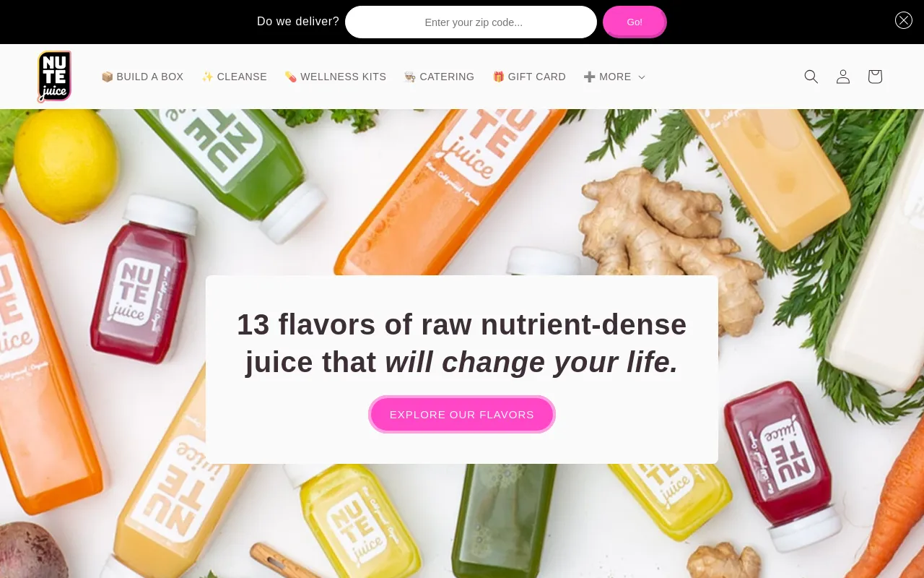Open the MORE navigation dropdown label
The image size is (924, 578).
615,77
